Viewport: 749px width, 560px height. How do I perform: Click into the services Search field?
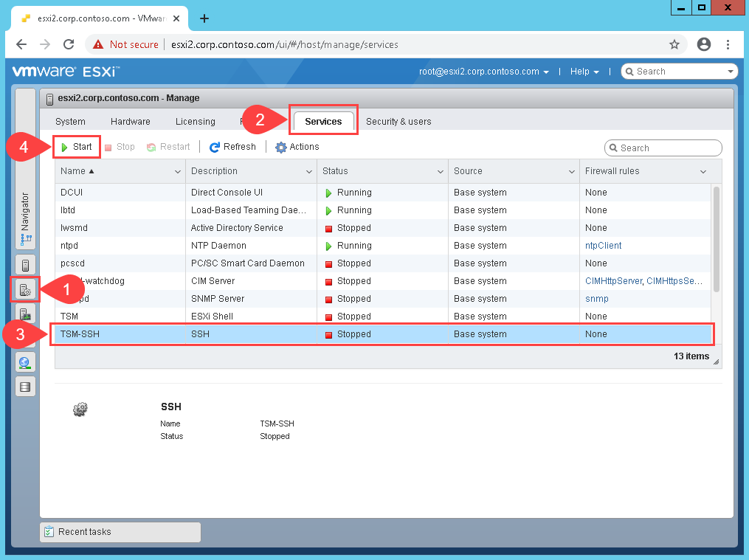tap(663, 148)
